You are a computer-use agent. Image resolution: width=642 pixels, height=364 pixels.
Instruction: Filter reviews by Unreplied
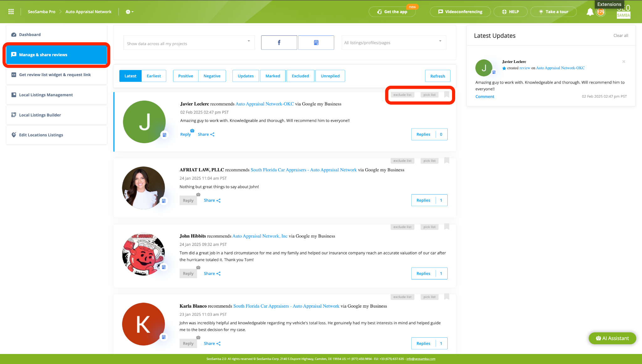[330, 76]
